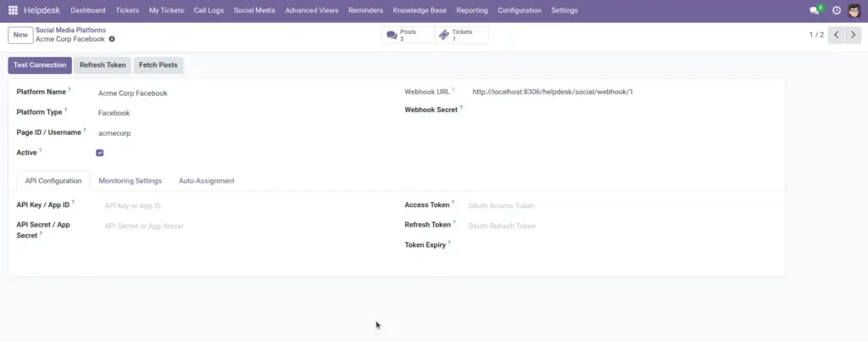This screenshot has width=868, height=342.
Task: Open the Social Media menu
Action: pyautogui.click(x=254, y=10)
